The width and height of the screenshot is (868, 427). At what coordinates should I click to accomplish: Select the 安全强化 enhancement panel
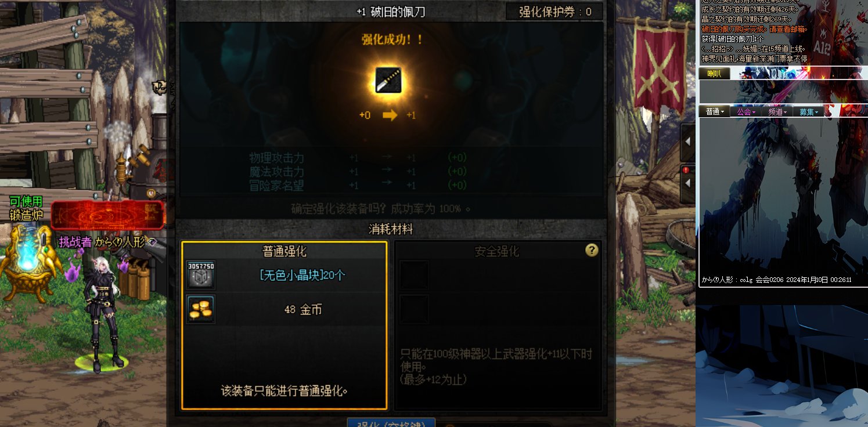(x=498, y=325)
